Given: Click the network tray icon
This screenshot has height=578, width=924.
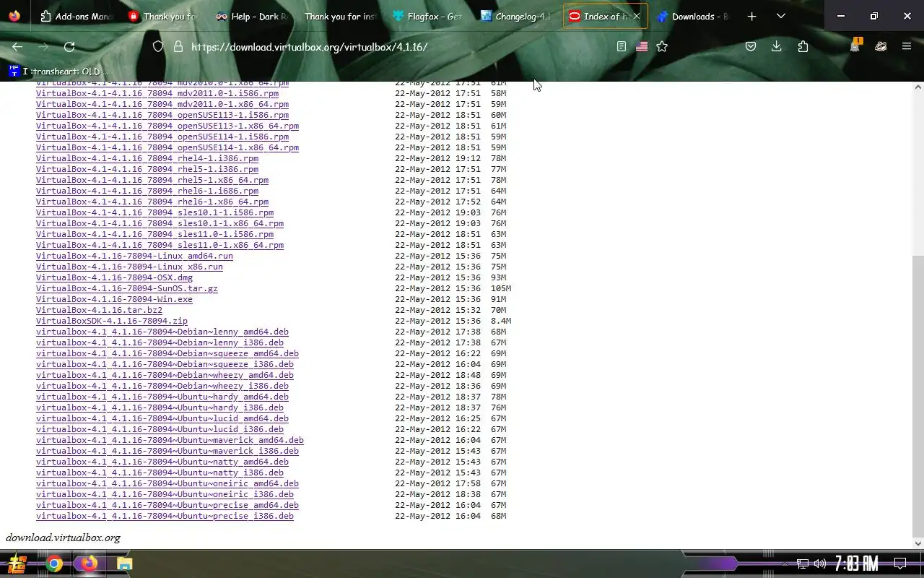Looking at the screenshot, I should pos(802,564).
